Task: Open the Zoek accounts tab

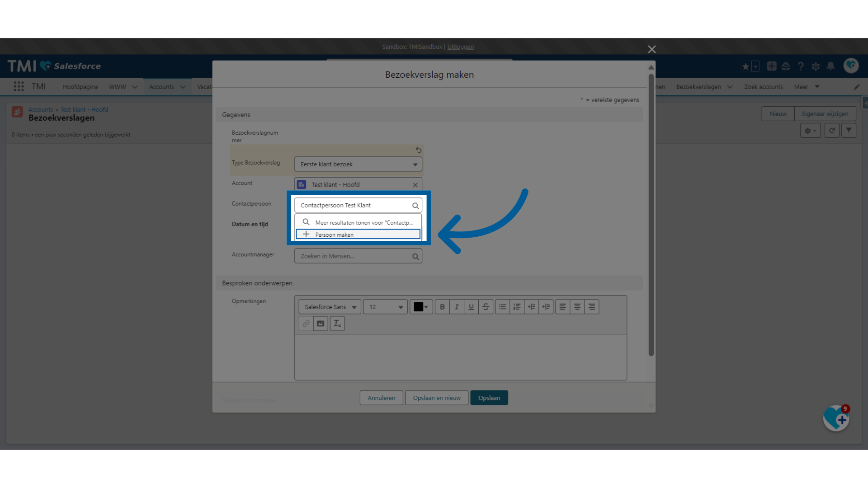Action: (x=763, y=87)
